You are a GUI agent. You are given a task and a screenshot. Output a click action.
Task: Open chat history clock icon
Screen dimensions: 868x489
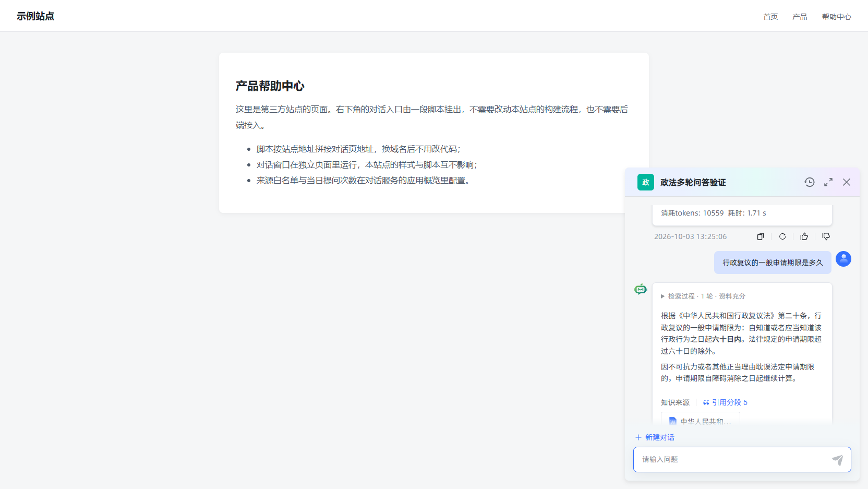click(809, 182)
